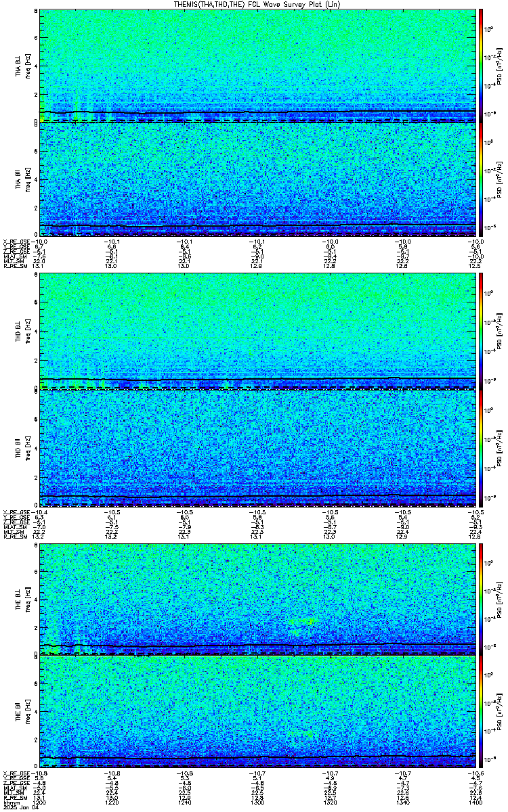Click the THA B-parallel PSD color bar

pyautogui.click(x=482, y=180)
